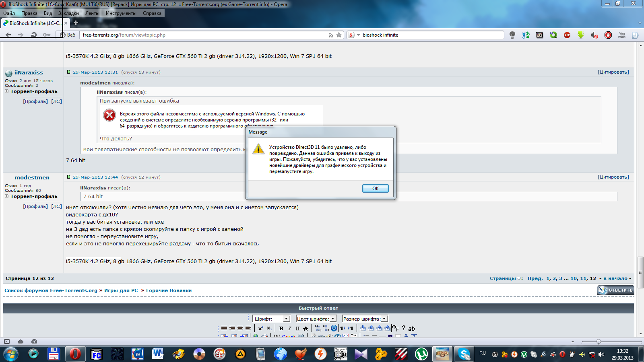The height and width of the screenshot is (362, 644).
Task: Open Microsoft Word from the taskbar
Action: click(x=157, y=354)
